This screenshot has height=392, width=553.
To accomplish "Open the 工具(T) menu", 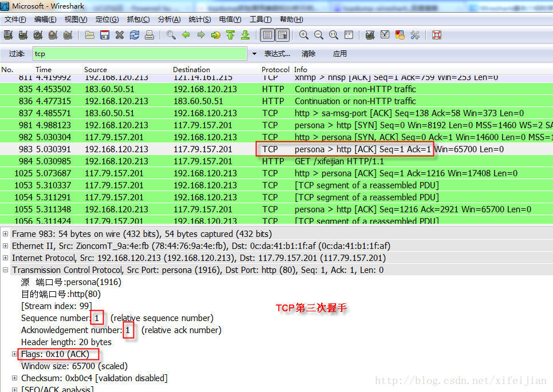I will pyautogui.click(x=260, y=19).
